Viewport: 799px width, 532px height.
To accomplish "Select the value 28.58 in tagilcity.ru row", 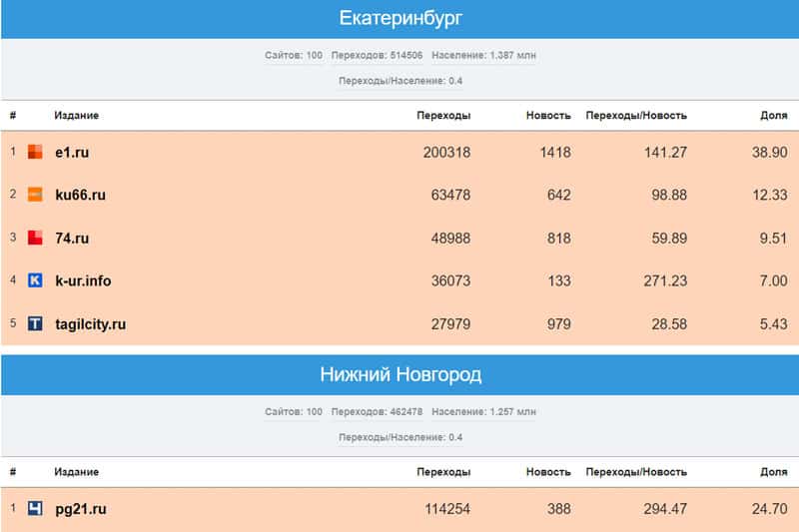I will coord(669,324).
